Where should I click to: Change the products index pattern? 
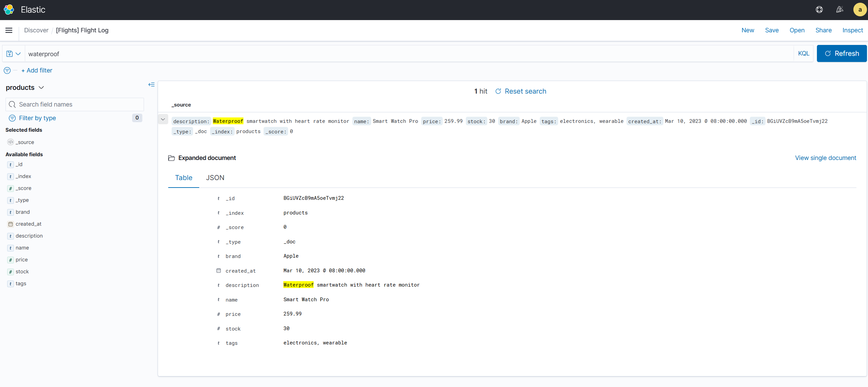coord(25,87)
